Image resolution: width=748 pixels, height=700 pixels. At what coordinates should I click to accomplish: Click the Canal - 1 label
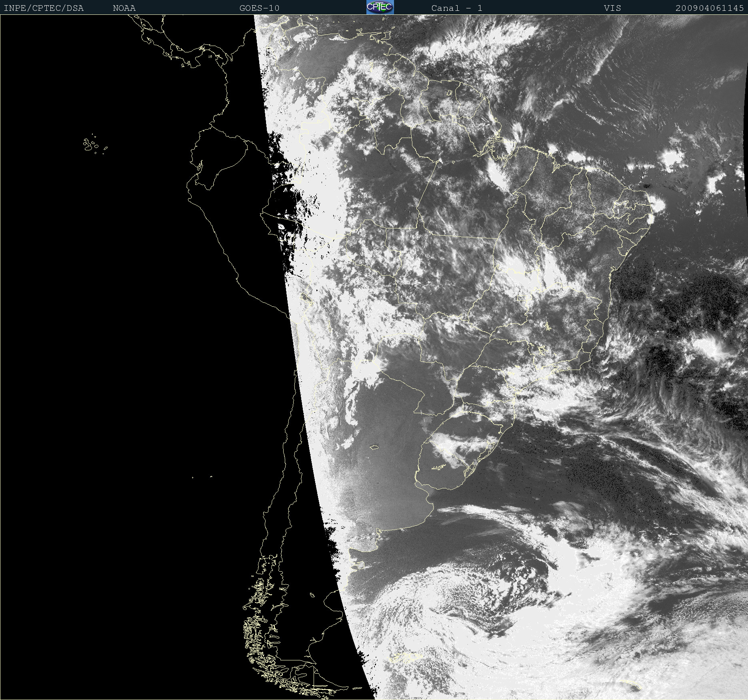click(x=457, y=8)
